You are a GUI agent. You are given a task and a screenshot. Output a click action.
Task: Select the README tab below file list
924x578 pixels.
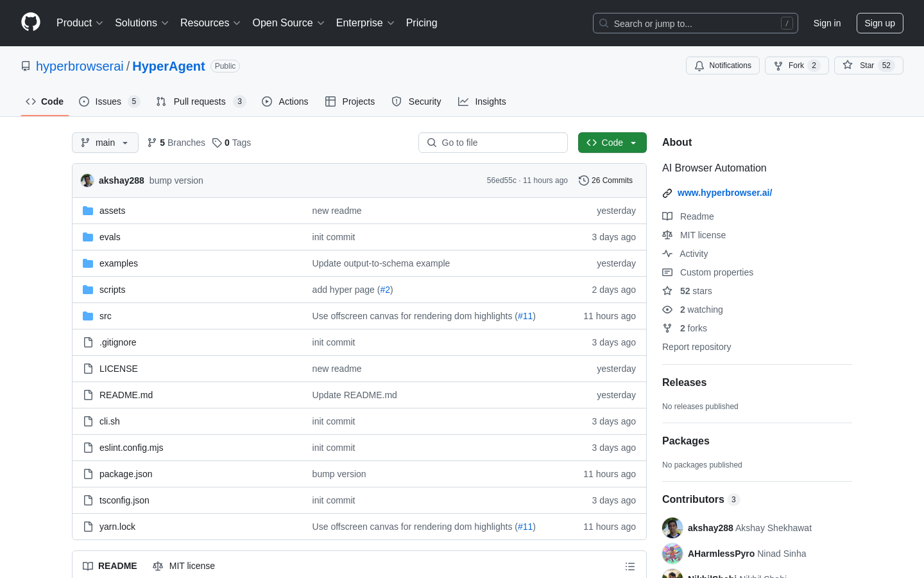pyautogui.click(x=110, y=566)
